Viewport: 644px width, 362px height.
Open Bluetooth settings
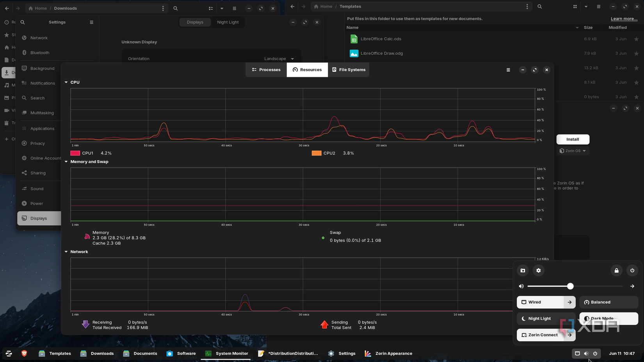coord(40,53)
